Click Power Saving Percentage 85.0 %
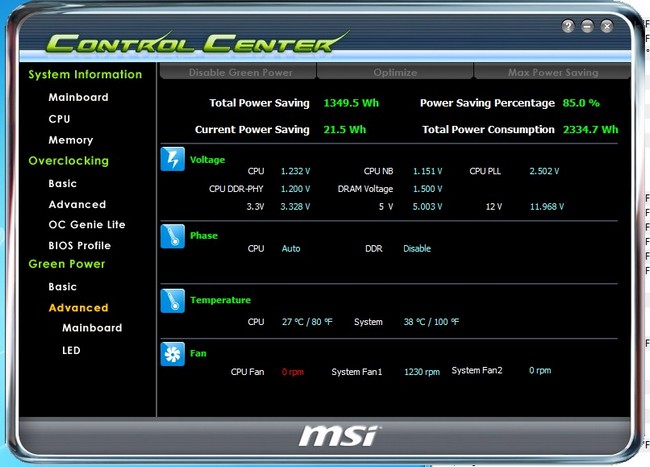The width and height of the screenshot is (650, 467). [x=581, y=103]
